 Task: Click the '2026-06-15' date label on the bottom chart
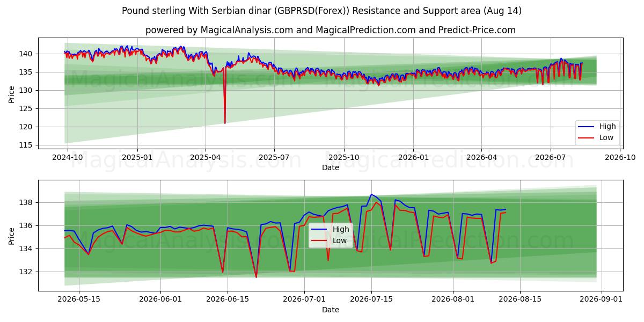(228, 299)
